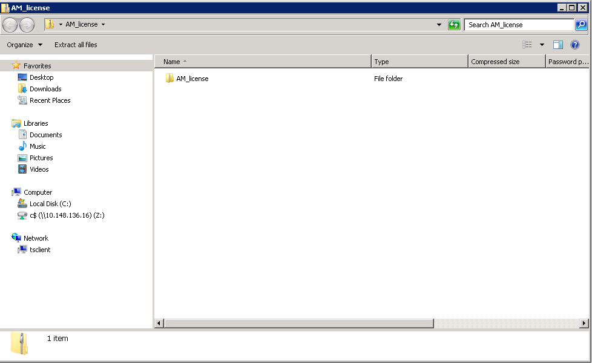Screen dimensions: 592x364
Task: Open the Pictures library
Action: tap(42, 158)
